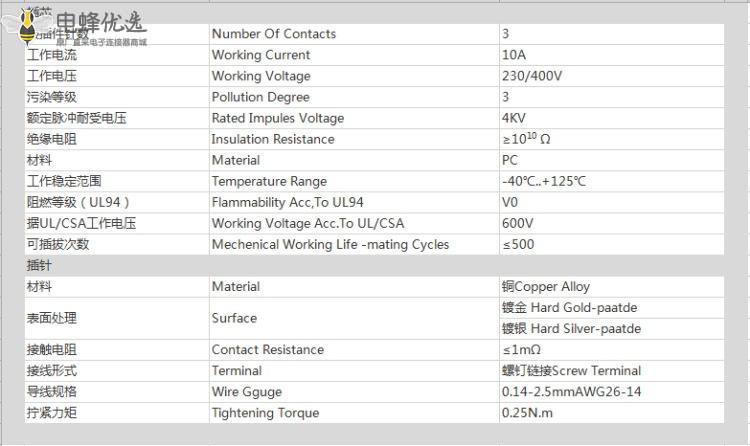
Task: Select the Contact Resistance cell
Action: 267,349
